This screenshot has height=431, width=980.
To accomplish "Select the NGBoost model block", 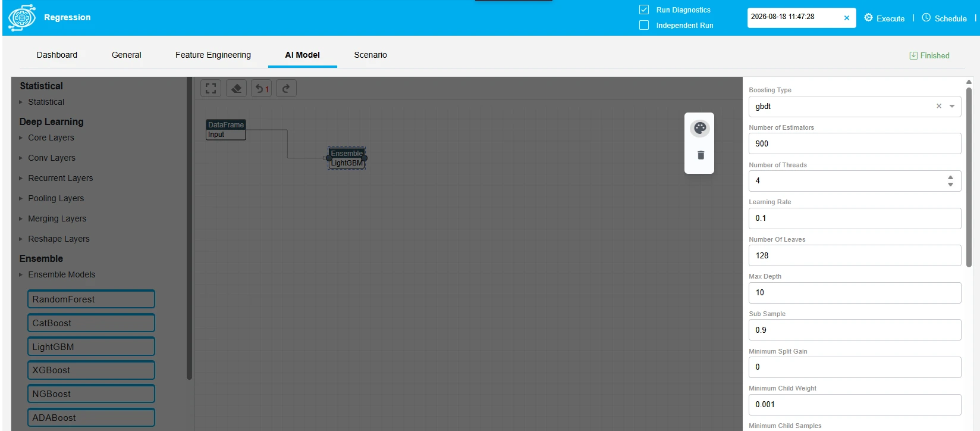I will coord(91,393).
